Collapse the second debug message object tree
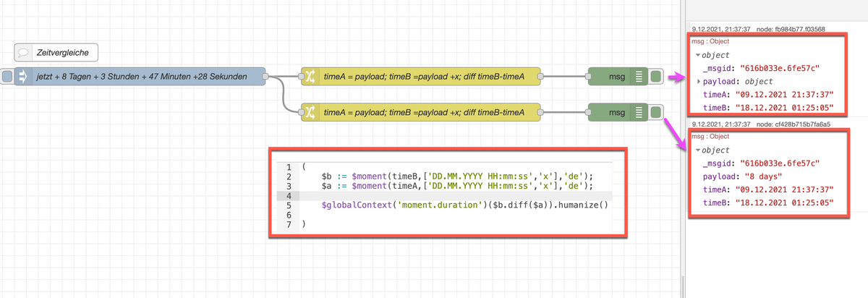The image size is (868, 298). point(697,150)
